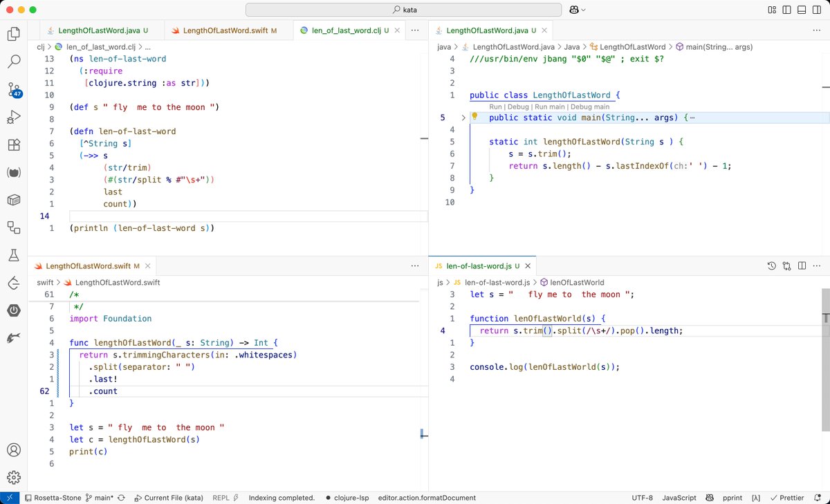The image size is (830, 504).
Task: Split the JS editor to the right
Action: pyautogui.click(x=802, y=265)
